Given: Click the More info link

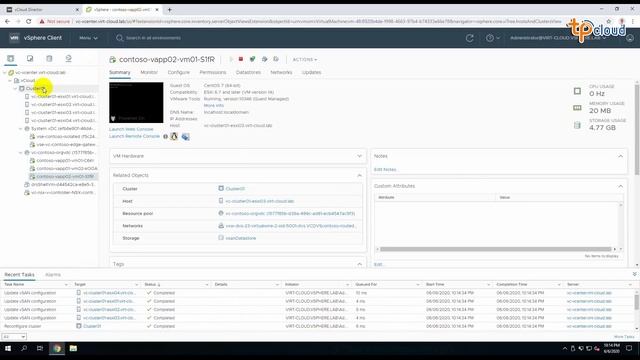Looking at the screenshot, I should tap(213, 105).
